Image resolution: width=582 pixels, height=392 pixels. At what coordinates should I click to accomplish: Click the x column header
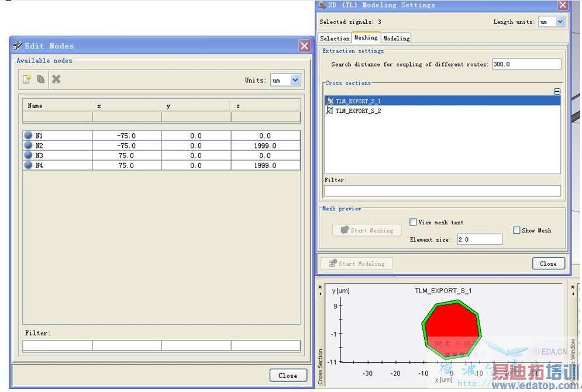click(126, 106)
